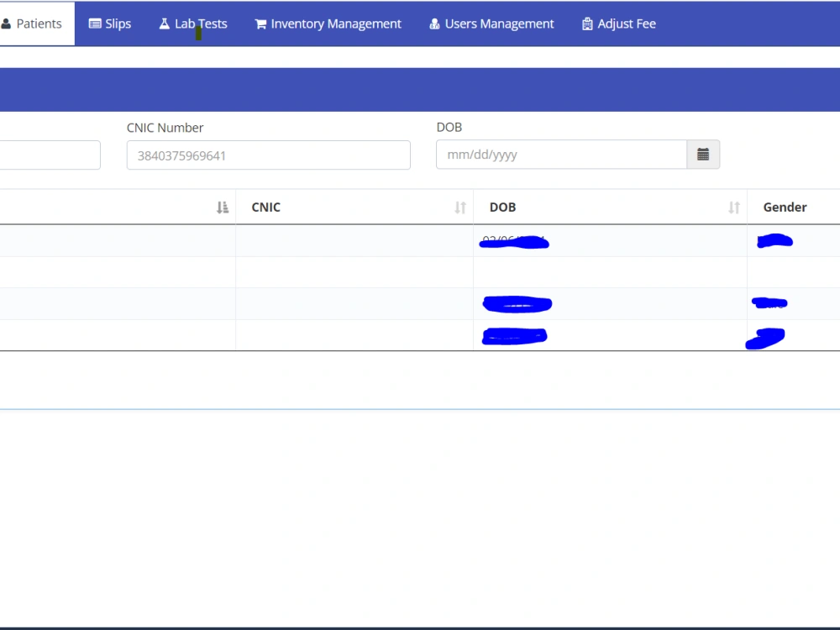840x630 pixels.
Task: Click the Adjust Fee building icon
Action: pyautogui.click(x=587, y=24)
